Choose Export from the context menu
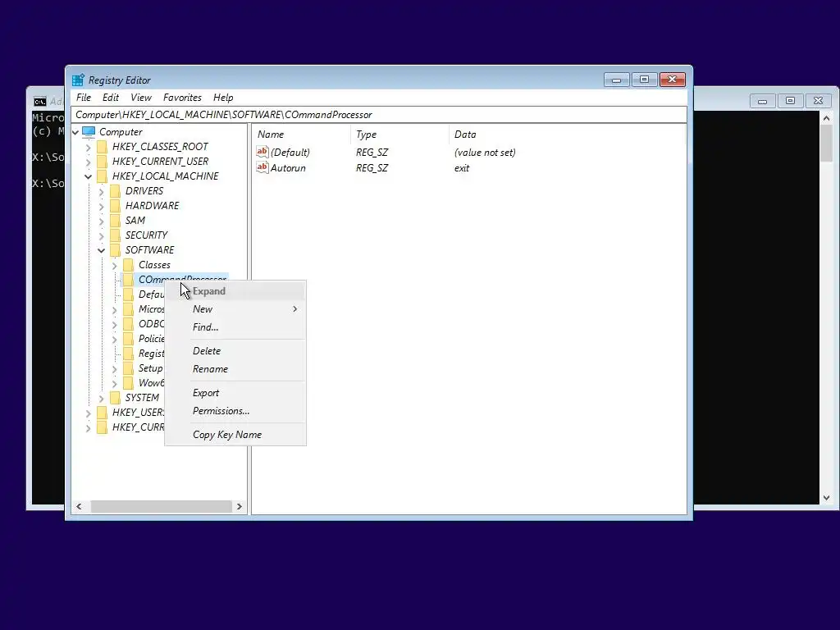This screenshot has height=630, width=840. 235,393
